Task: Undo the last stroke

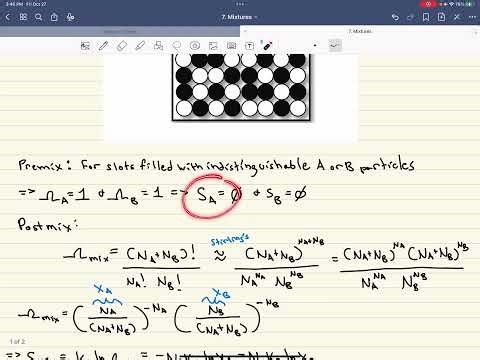Action: 395,17
